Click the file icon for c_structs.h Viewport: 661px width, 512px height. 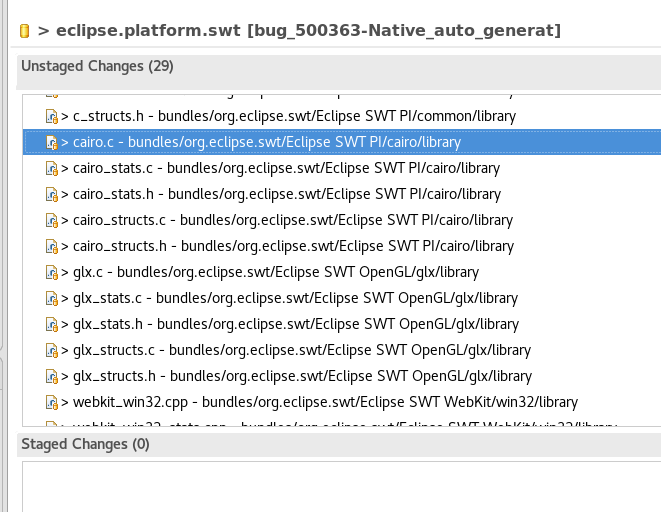52,116
